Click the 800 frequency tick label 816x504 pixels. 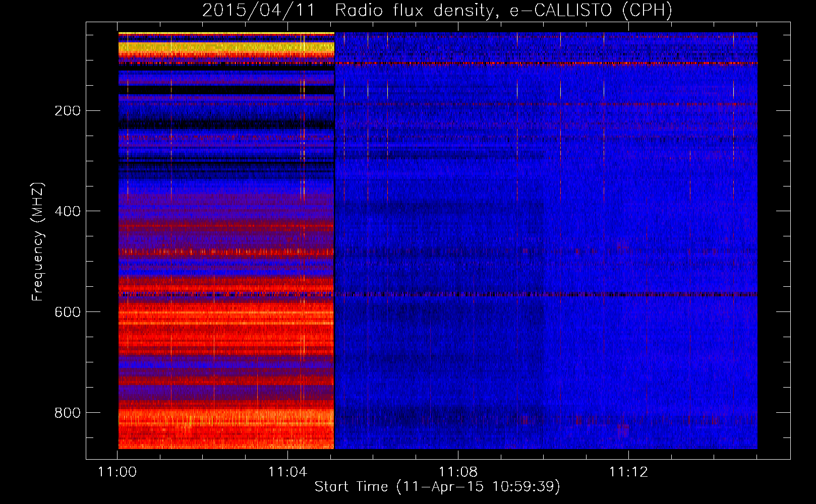68,413
